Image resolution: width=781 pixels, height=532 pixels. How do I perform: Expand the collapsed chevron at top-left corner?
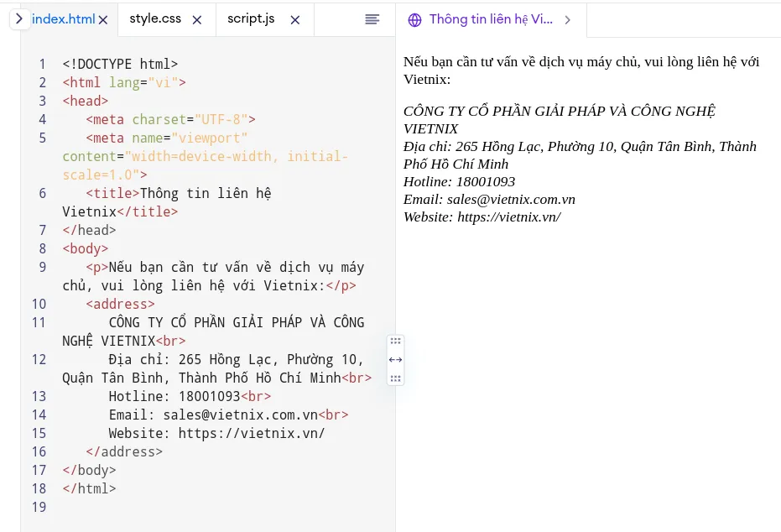18,18
